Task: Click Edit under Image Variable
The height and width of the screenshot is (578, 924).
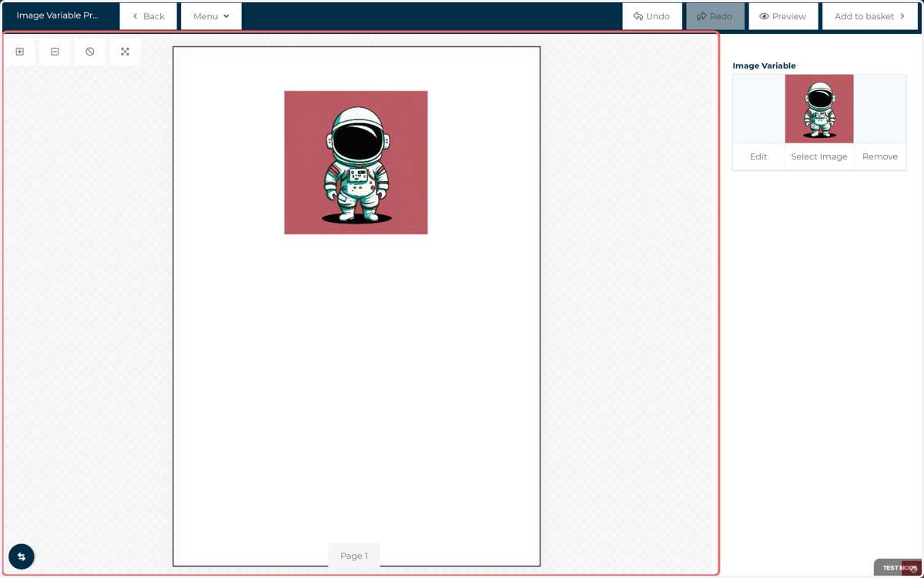Action: [x=758, y=156]
